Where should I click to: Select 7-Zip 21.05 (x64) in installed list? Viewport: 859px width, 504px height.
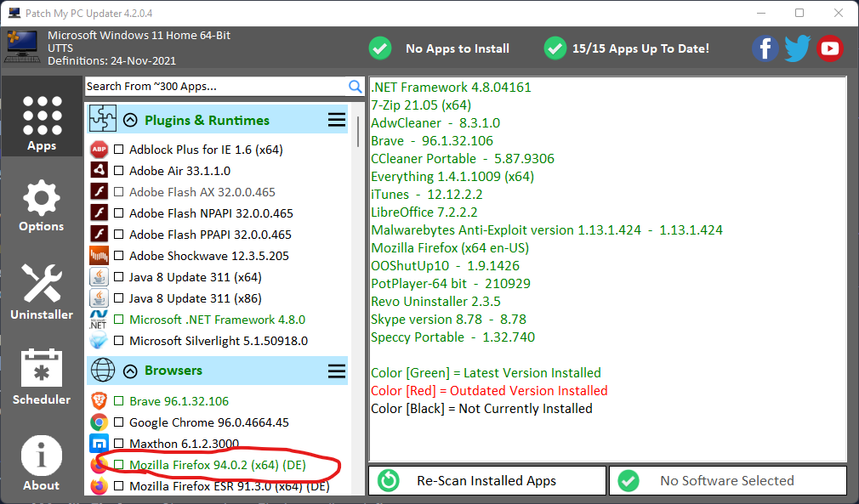coord(421,105)
